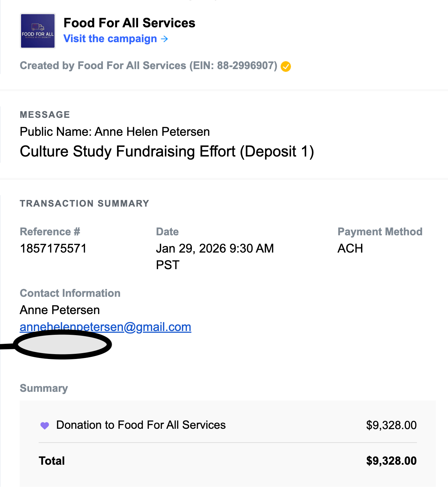Screen dimensions: 448x492
Task: Click the Donation to Food For All Services row
Action: pyautogui.click(x=141, y=425)
